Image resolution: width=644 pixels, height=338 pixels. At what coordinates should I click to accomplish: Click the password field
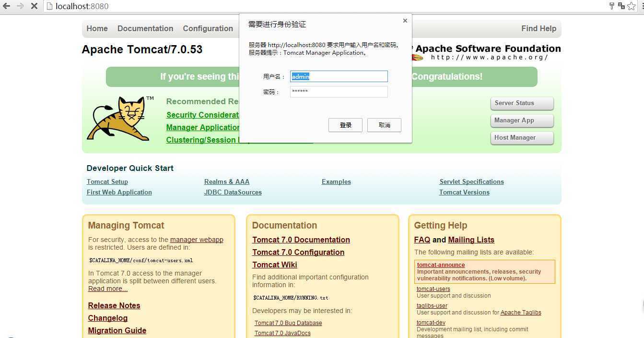339,91
